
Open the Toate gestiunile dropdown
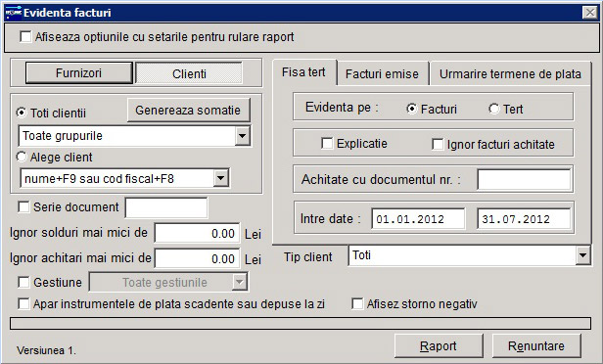tap(239, 282)
